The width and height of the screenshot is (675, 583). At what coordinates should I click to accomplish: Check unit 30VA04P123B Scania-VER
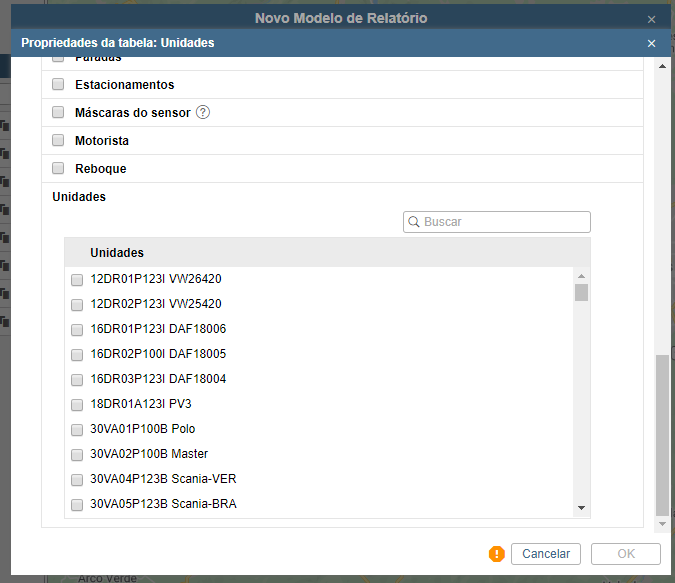coord(77,480)
